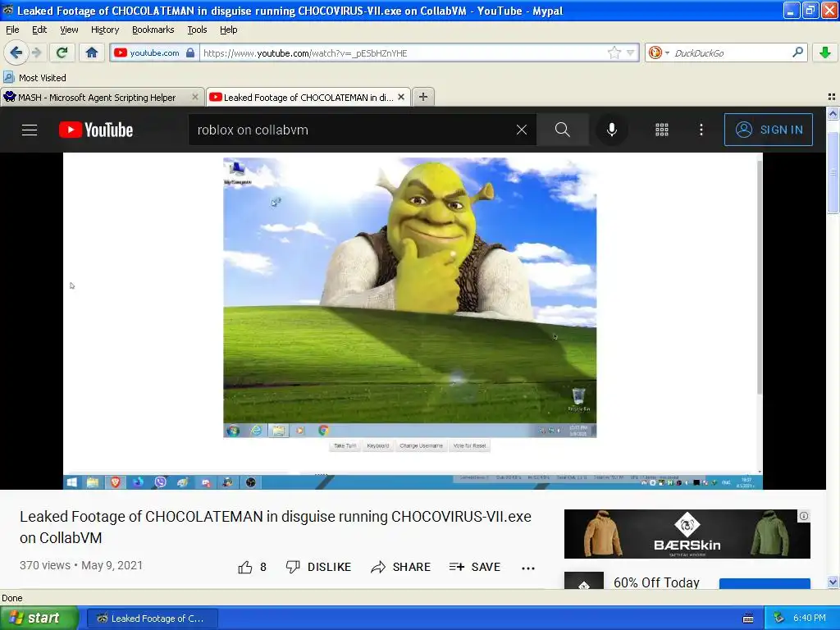The image size is (840, 630).
Task: Submit the YouTube search magnifier button
Action: (x=563, y=130)
